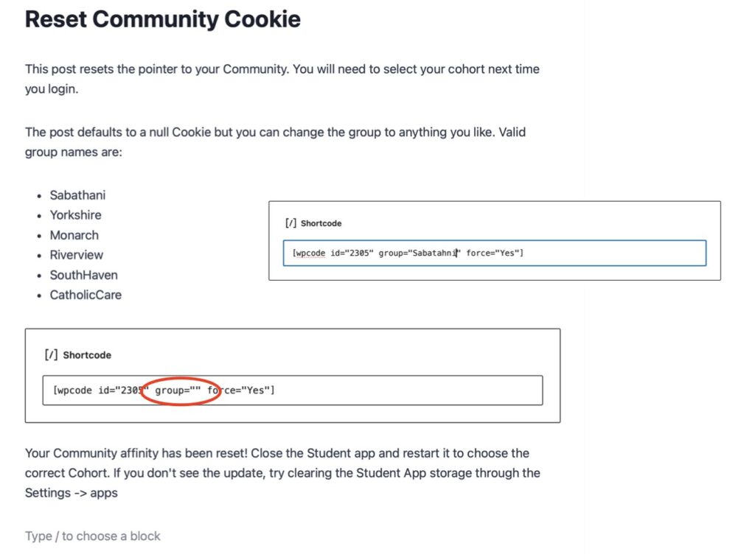
Task: Click the Shortcode icon in the upper-right block
Action: coord(290,223)
